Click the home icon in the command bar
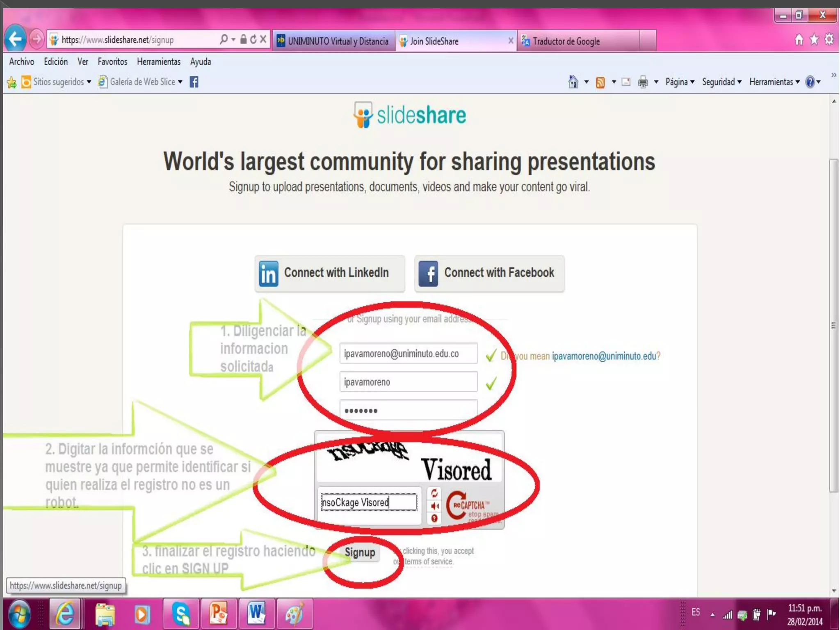The width and height of the screenshot is (840, 630). coord(573,82)
